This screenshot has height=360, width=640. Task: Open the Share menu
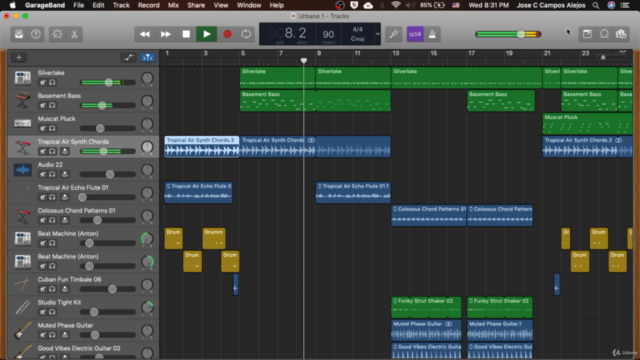pyautogui.click(x=196, y=5)
